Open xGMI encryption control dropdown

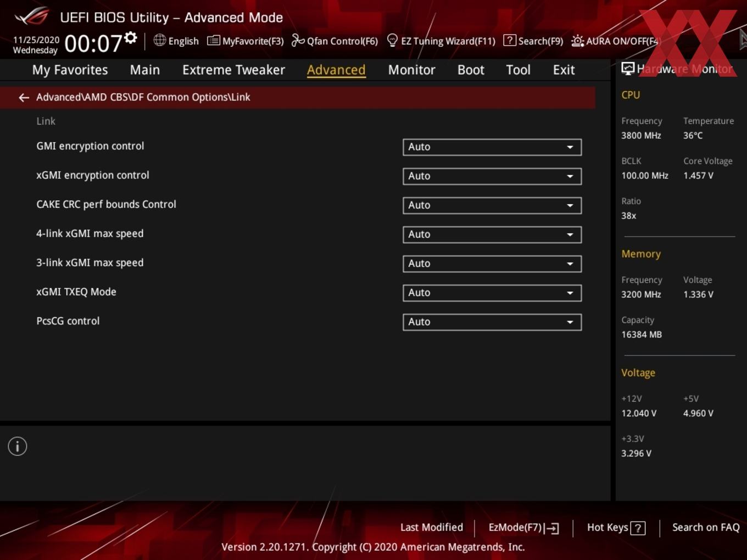tap(492, 176)
